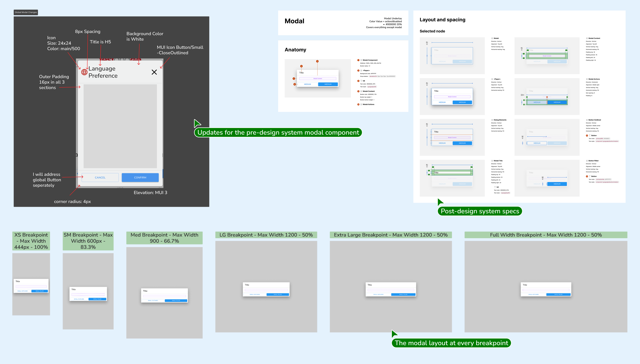Click SMALL FILLED button in SM Breakpoint modal
Screen dimensions: 640x364
97,299
